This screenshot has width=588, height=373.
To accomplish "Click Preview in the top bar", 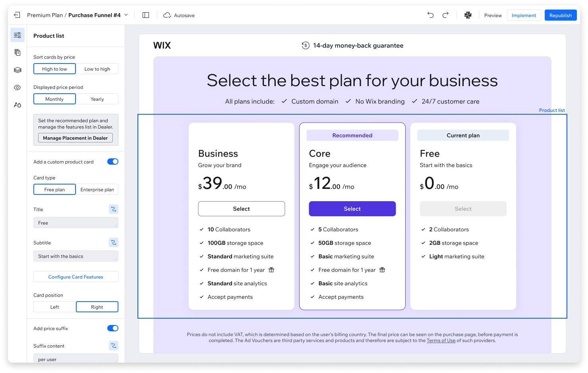I will coord(493,15).
